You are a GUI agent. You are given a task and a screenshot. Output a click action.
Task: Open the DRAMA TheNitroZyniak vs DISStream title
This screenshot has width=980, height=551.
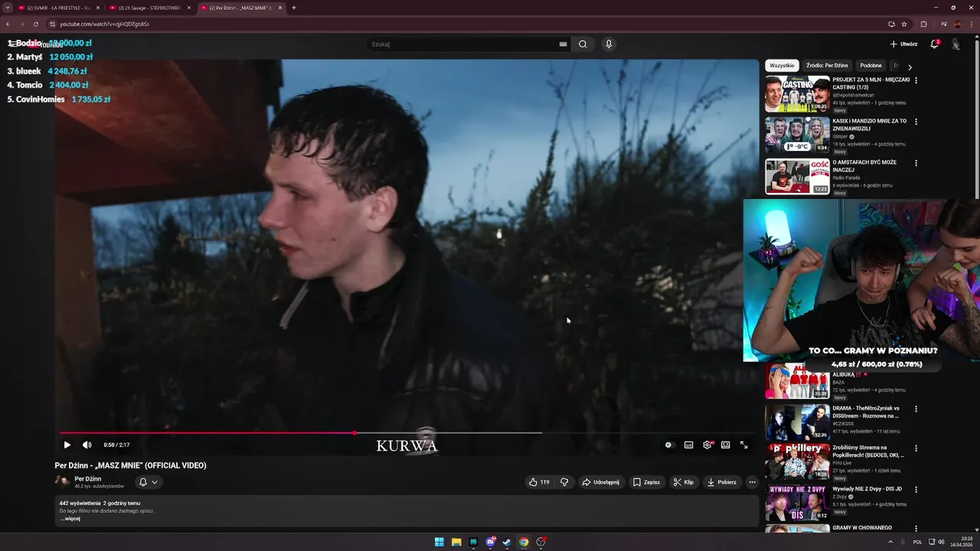pyautogui.click(x=866, y=412)
